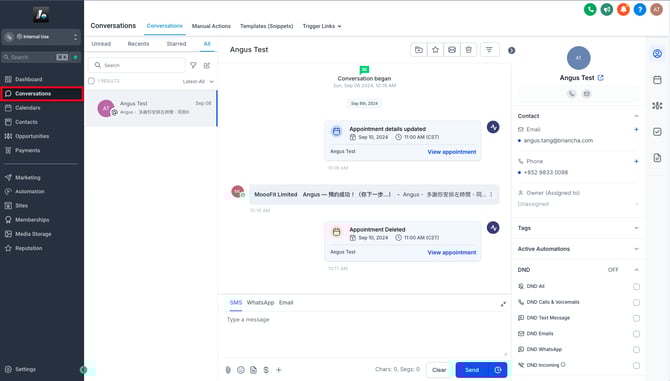Expand the Active Automations section
Image resolution: width=670 pixels, height=381 pixels.
point(636,249)
